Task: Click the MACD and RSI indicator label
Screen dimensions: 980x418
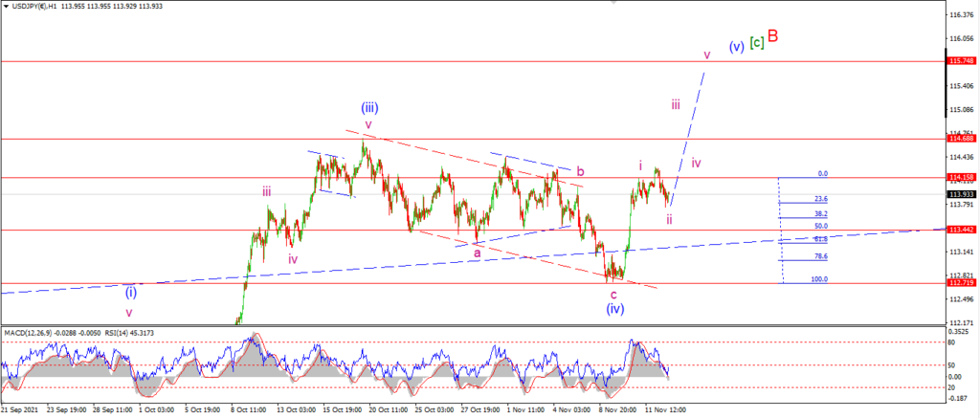Action: 79,333
